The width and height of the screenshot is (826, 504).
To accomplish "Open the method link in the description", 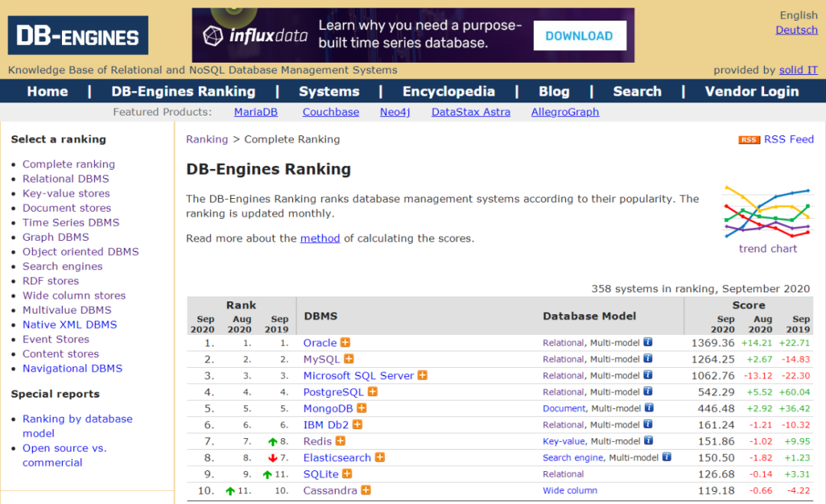I will pos(320,238).
